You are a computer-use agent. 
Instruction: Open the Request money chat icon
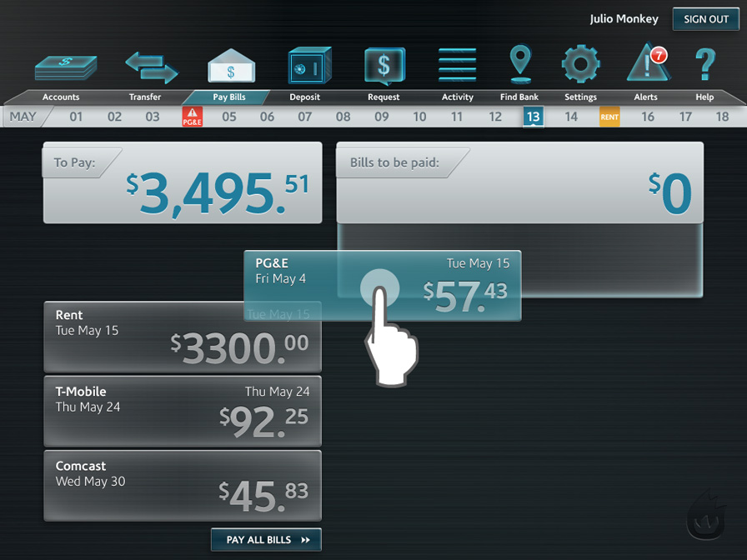[384, 66]
